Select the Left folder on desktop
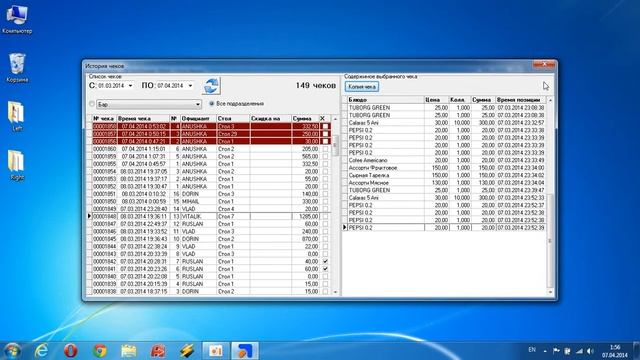 [17, 116]
